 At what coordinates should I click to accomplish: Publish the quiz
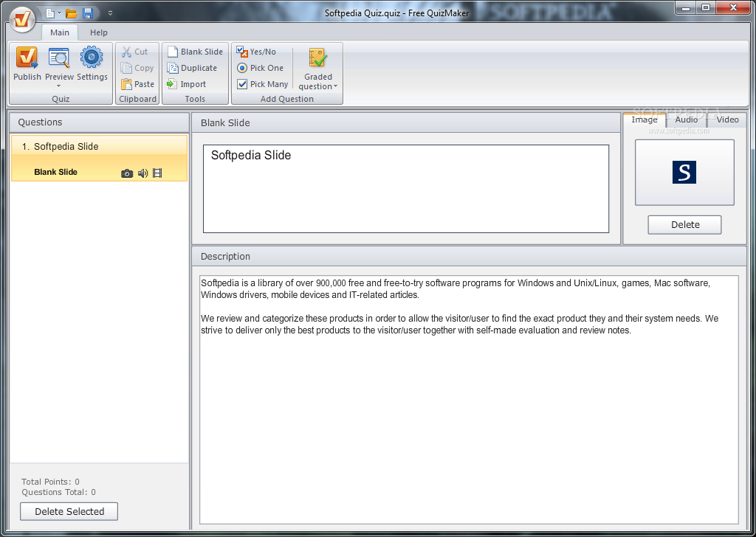pyautogui.click(x=27, y=63)
